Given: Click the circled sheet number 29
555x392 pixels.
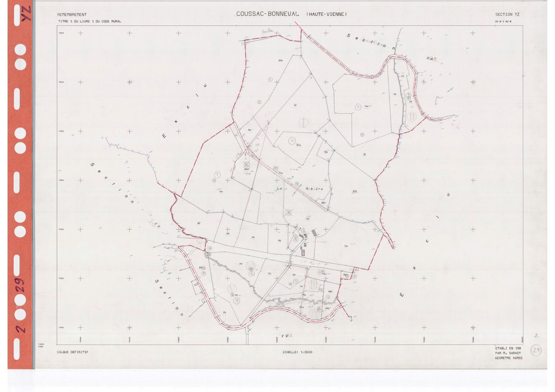Looking at the screenshot, I should (x=536, y=350).
